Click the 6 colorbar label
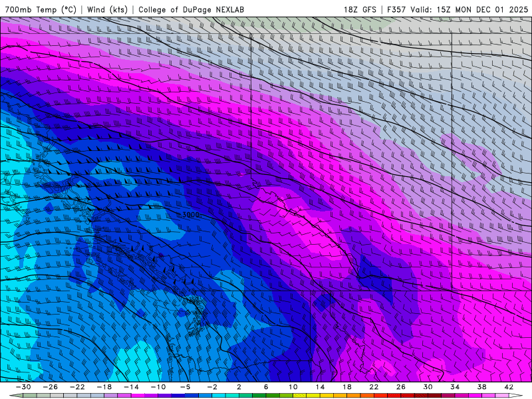This screenshot has width=532, height=399. 266,387
